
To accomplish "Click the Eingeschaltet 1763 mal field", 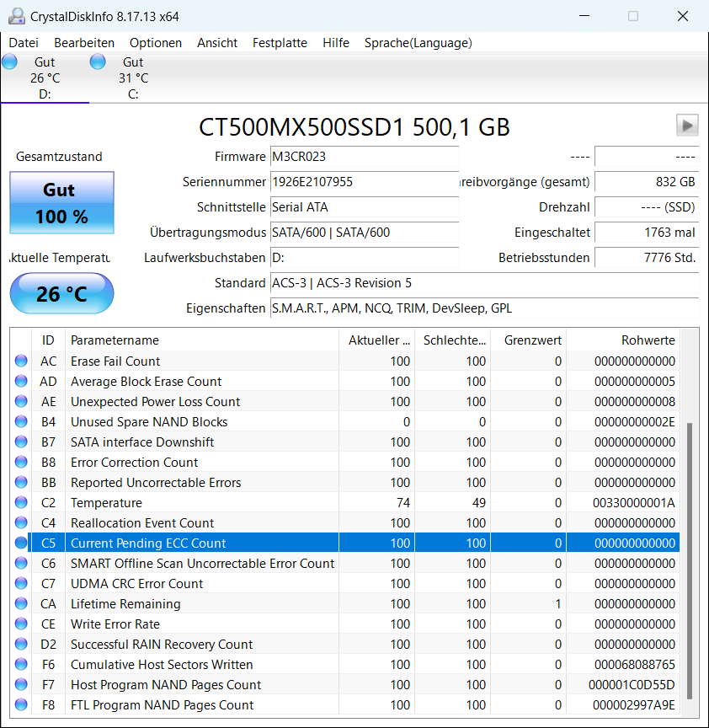I will pos(647,233).
